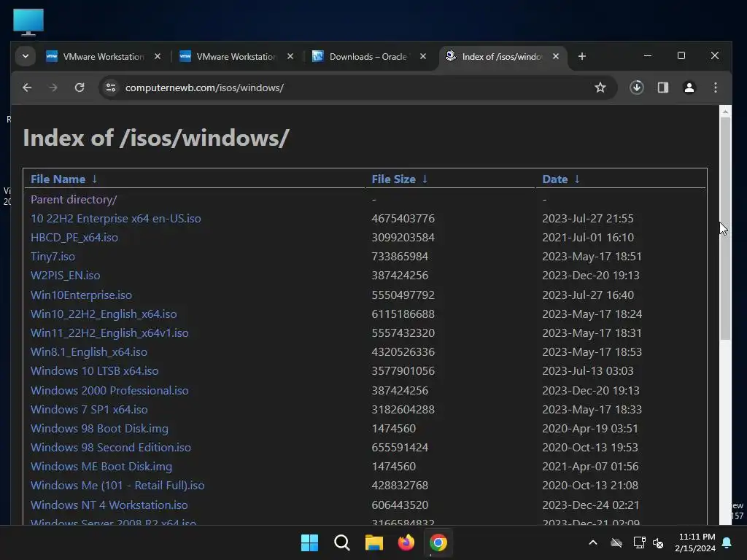747x560 pixels.
Task: Open the desktop computer icon
Action: tap(28, 22)
